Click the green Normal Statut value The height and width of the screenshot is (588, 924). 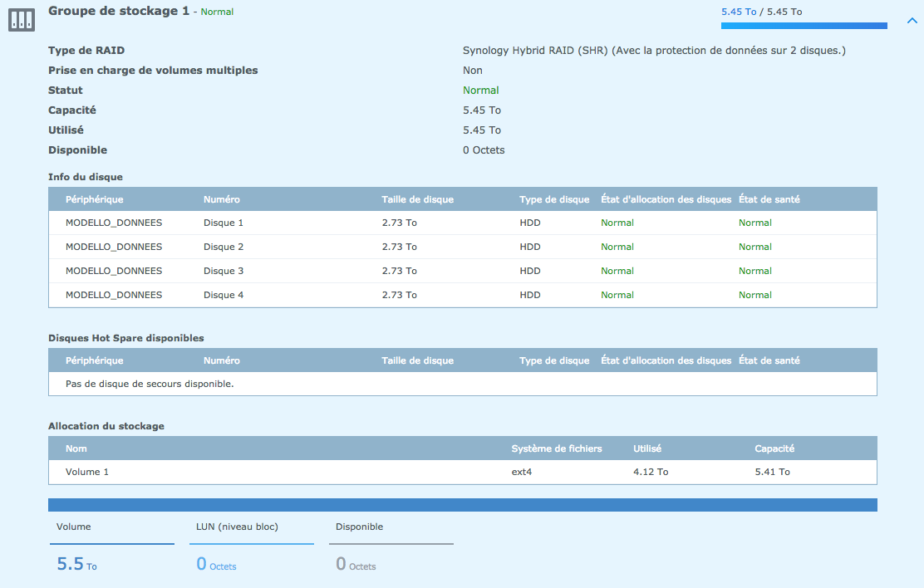[x=481, y=91]
